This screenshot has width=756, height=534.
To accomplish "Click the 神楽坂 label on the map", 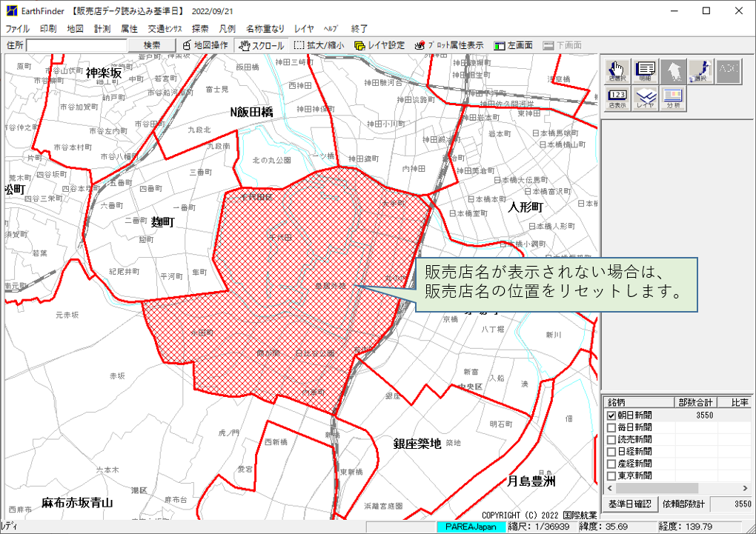I will [x=104, y=73].
